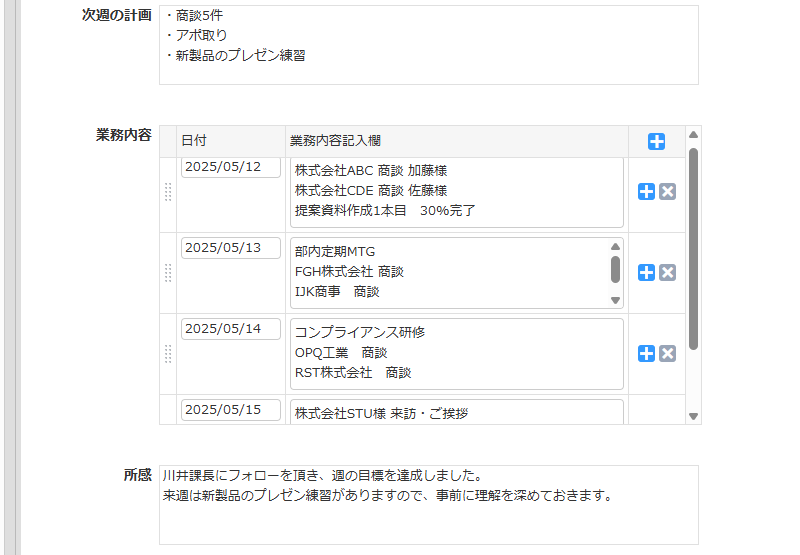
Task: Add a row after the 2025/05/13 entry
Action: pyautogui.click(x=646, y=272)
